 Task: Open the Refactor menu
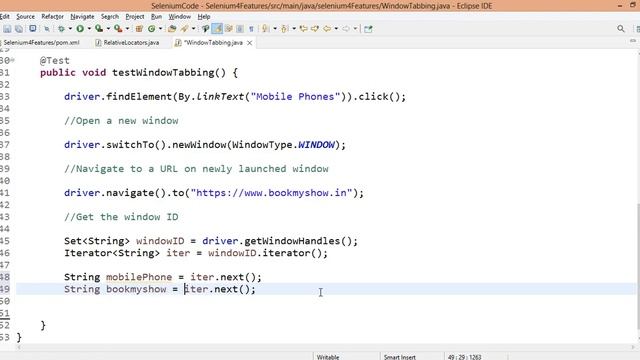53,16
